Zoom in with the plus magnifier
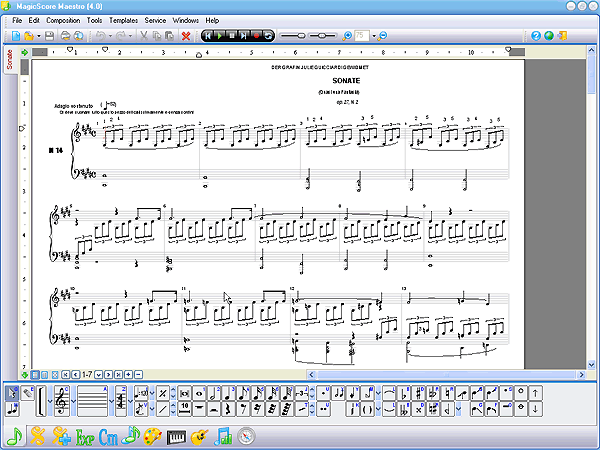600x450 pixels. tap(347, 36)
